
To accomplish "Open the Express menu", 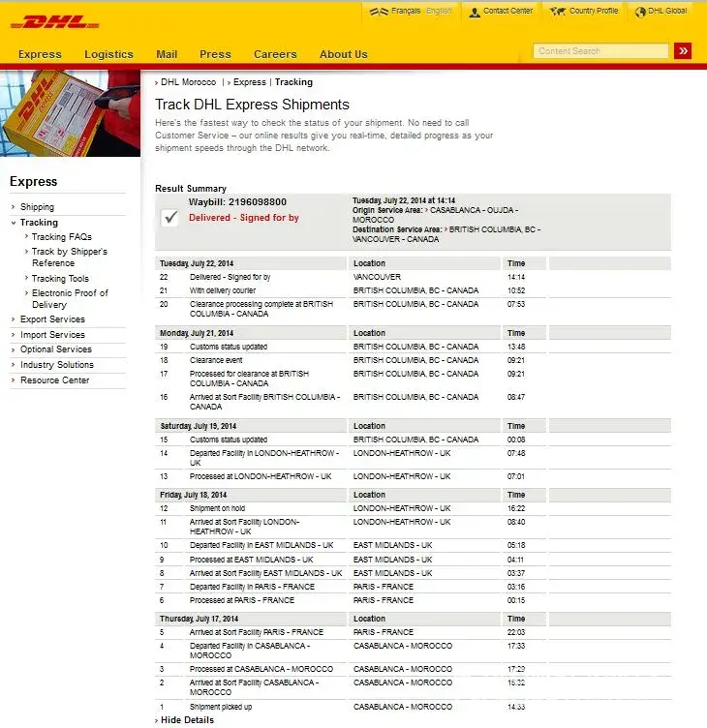I will 40,54.
